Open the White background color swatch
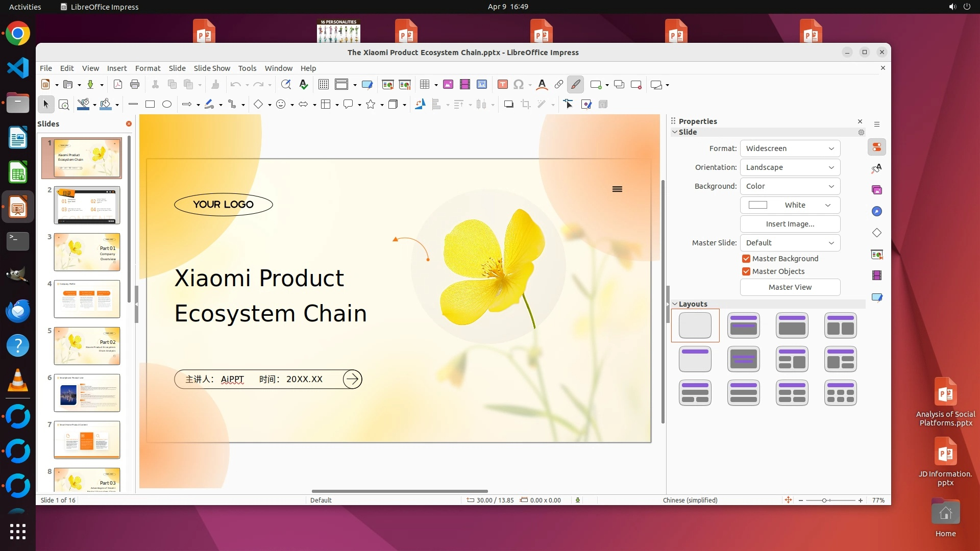This screenshot has height=551, width=980. click(x=790, y=205)
